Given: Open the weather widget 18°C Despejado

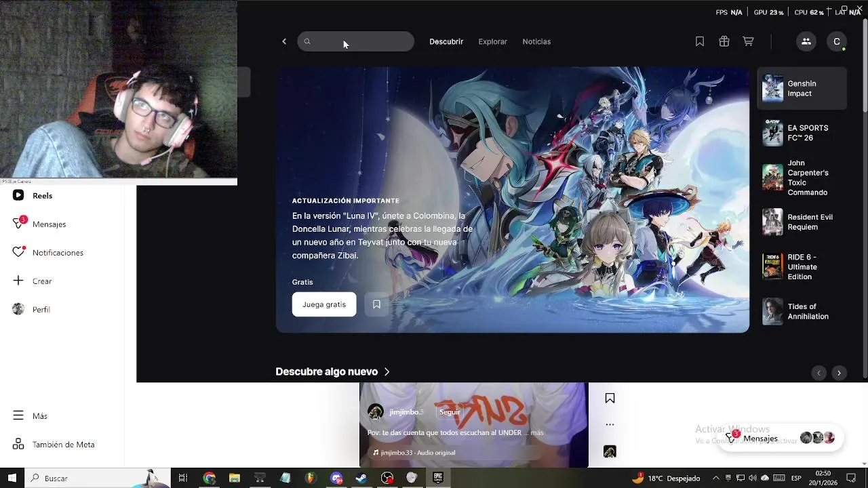Looking at the screenshot, I should pos(666,478).
